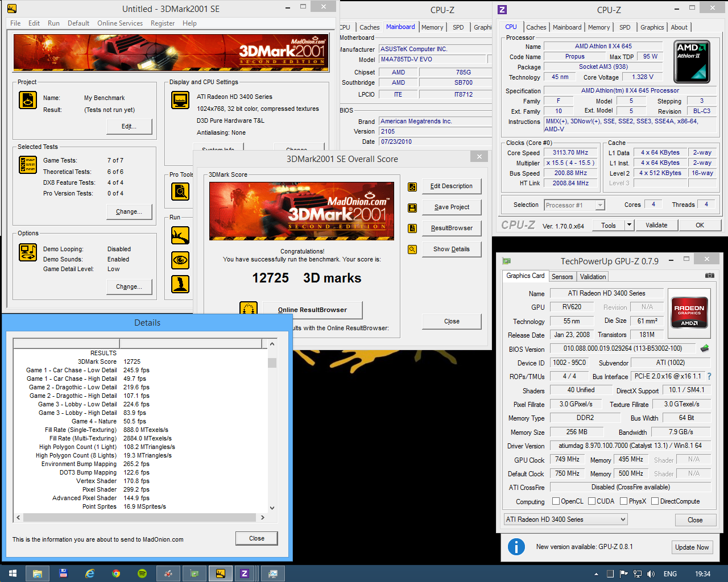This screenshot has width=728, height=582.
Task: Switch to the Validation tab in GPU-Z
Action: click(x=593, y=277)
